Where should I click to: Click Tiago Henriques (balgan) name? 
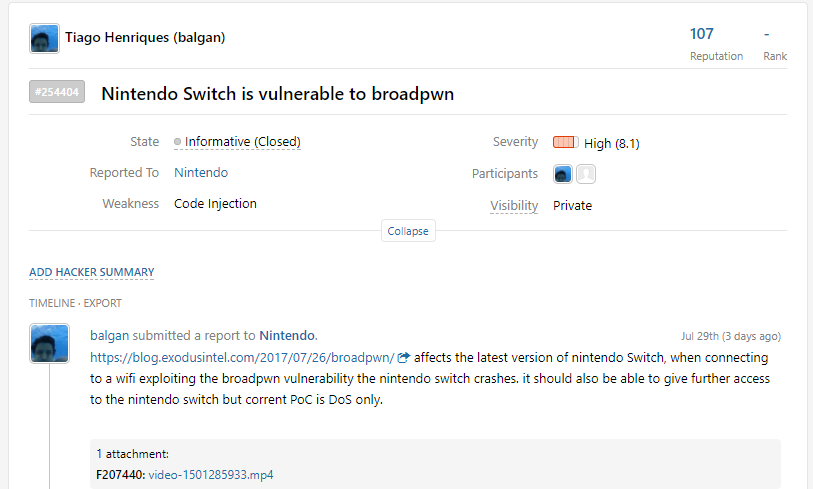coord(145,38)
